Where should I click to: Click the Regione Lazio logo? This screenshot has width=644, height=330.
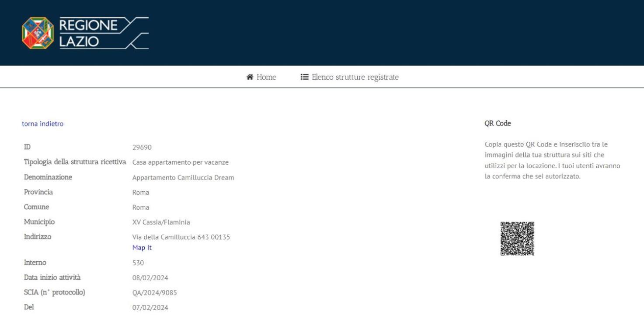85,33
